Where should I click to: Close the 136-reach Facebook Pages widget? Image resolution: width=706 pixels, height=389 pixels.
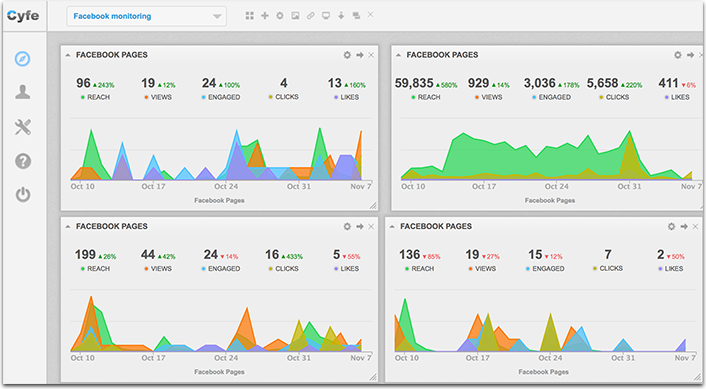pos(695,226)
